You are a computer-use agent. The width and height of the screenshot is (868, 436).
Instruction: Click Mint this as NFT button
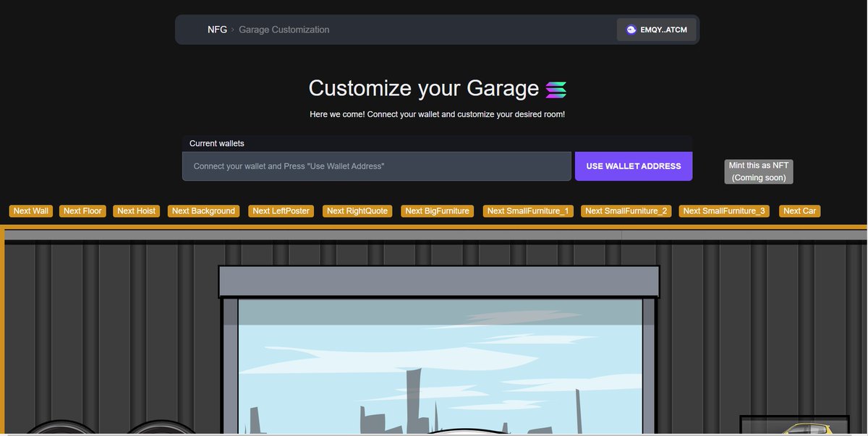click(759, 171)
